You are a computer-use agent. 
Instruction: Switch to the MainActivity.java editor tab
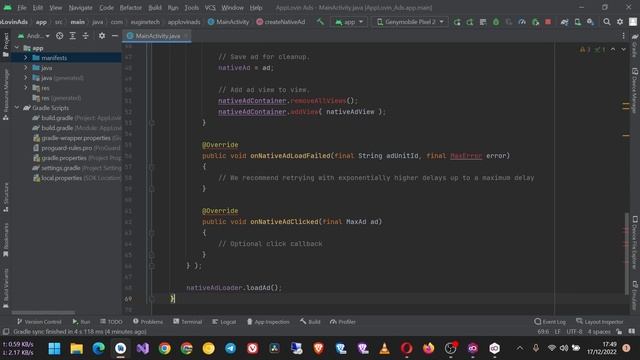point(158,36)
